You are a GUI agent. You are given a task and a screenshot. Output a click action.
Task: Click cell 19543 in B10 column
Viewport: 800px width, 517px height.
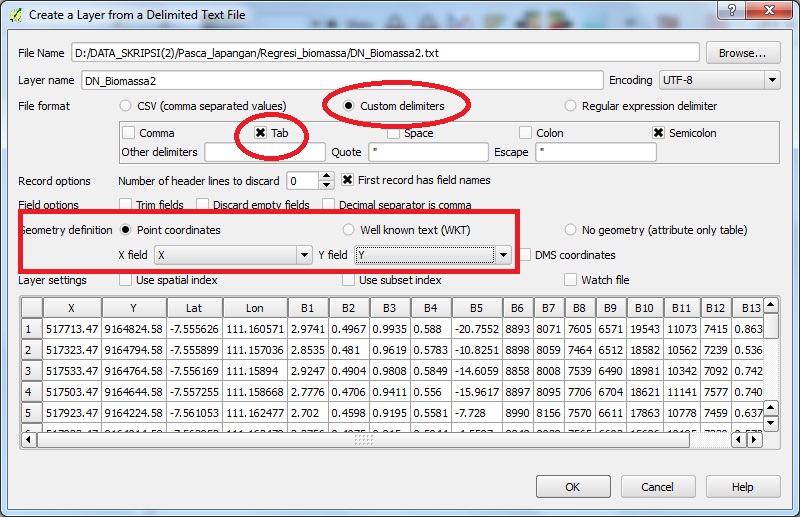pos(644,329)
